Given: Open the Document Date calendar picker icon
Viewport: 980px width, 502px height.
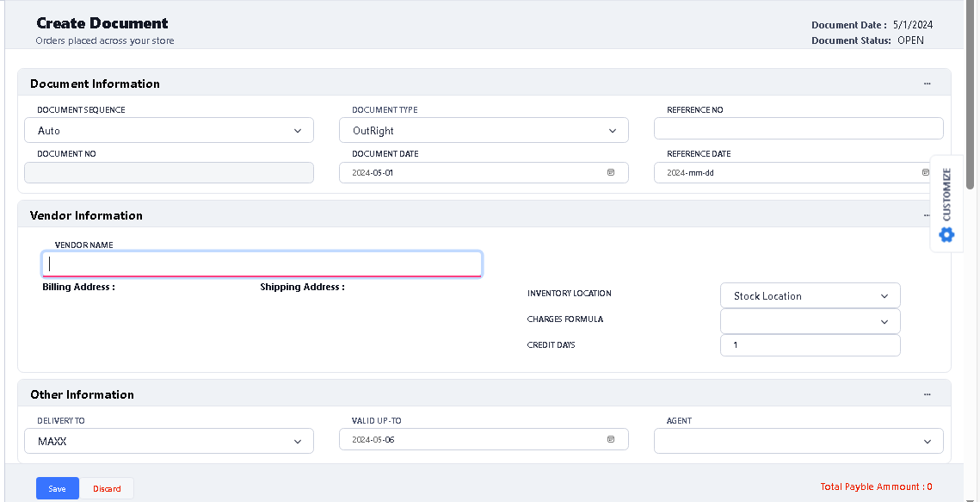Looking at the screenshot, I should click(x=611, y=172).
